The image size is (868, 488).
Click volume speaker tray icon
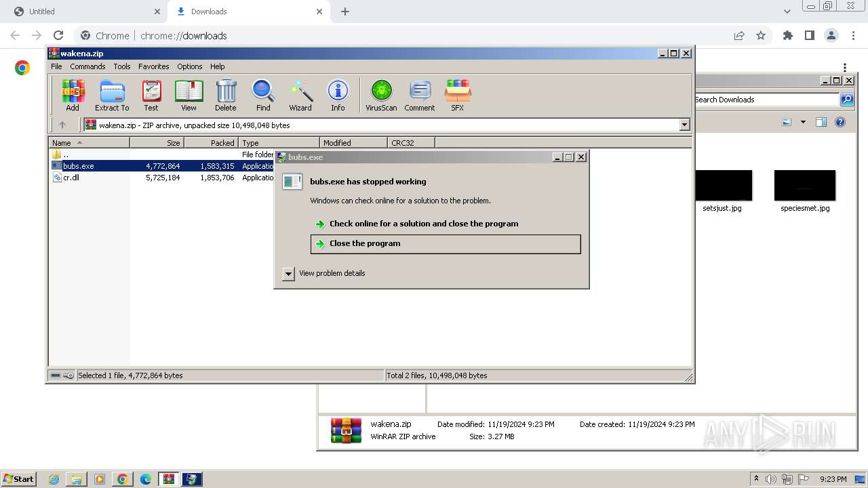[x=771, y=479]
